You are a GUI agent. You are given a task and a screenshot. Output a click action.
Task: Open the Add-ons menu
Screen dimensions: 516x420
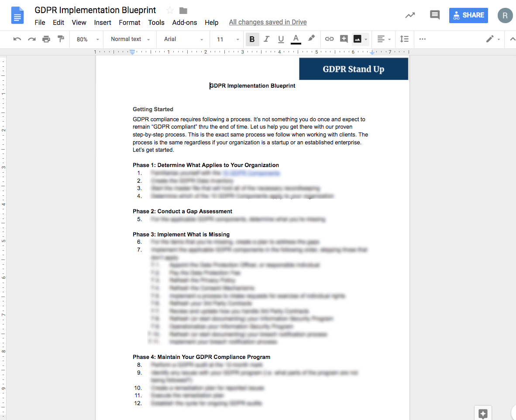pos(184,22)
